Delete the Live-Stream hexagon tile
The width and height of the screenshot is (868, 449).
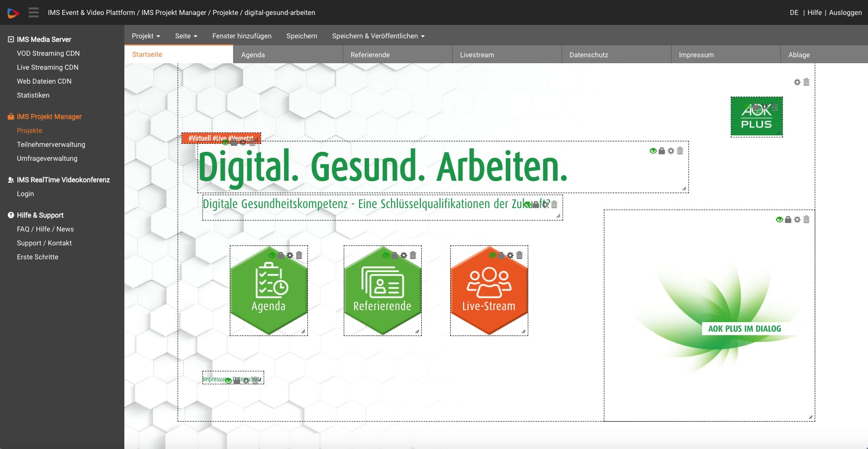click(519, 255)
